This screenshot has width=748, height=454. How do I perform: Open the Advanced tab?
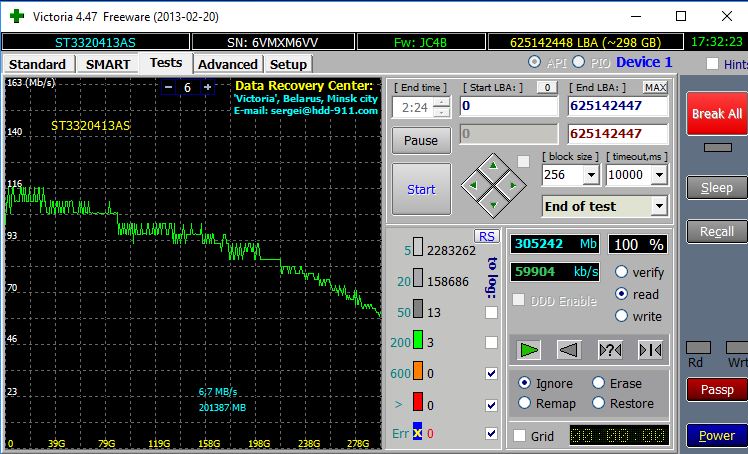tap(227, 64)
